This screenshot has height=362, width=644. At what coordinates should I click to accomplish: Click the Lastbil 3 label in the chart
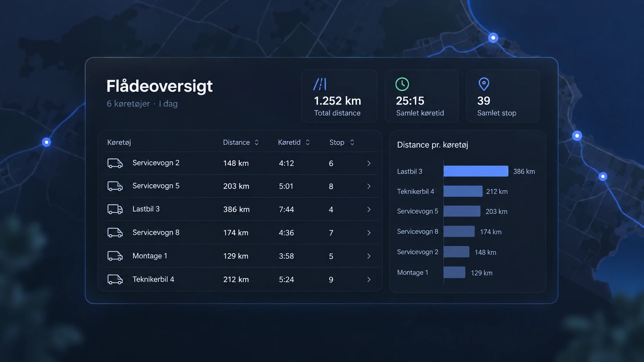click(410, 171)
